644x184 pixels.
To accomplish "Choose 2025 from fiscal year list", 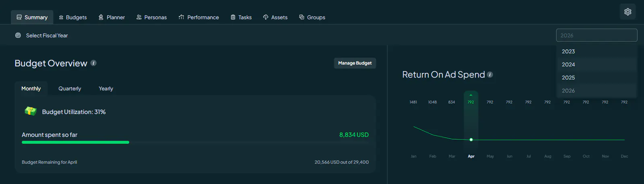I will (597, 78).
